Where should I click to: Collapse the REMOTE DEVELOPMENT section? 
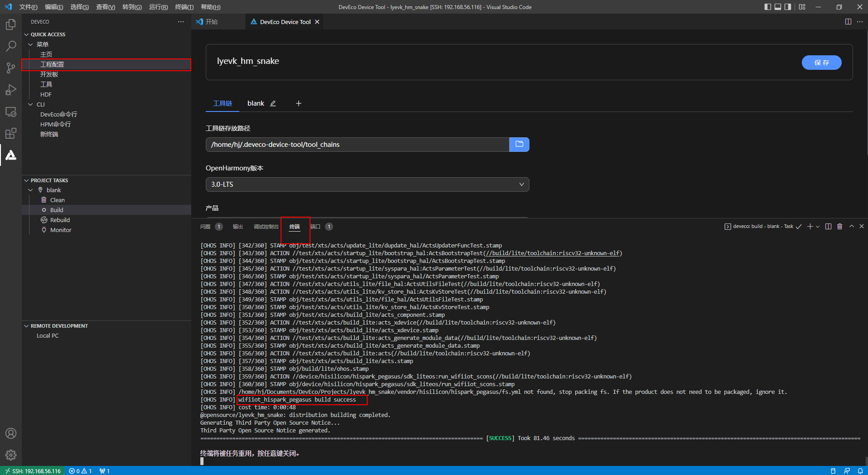(x=26, y=326)
